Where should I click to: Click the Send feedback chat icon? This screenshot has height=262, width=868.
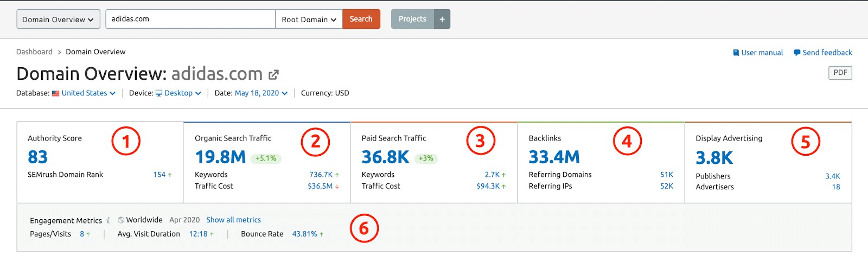(x=797, y=53)
